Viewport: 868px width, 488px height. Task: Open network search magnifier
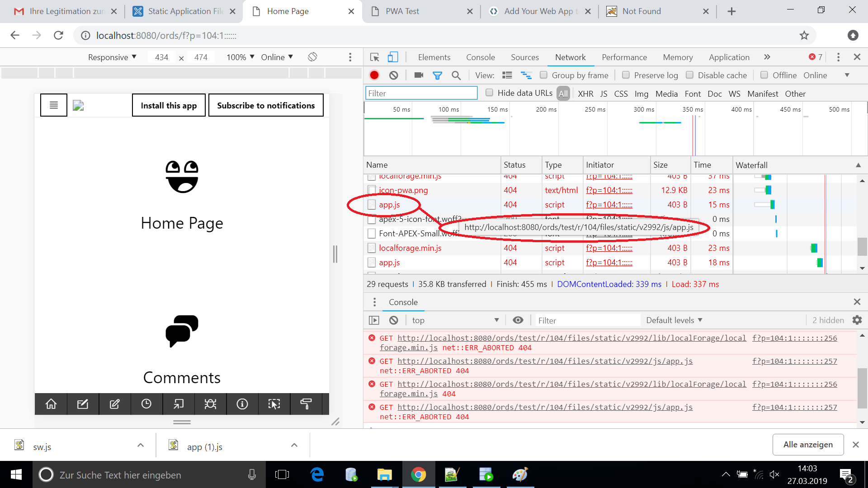click(x=456, y=75)
